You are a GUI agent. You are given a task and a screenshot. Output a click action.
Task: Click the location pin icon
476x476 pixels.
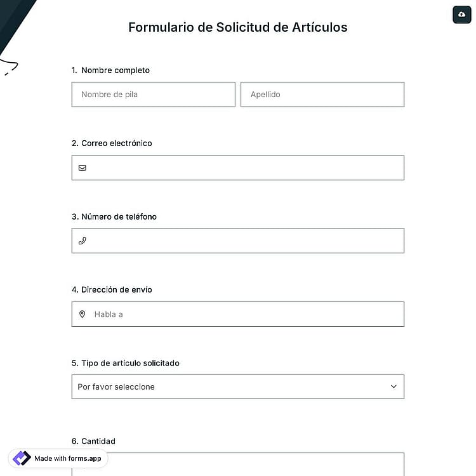click(x=83, y=314)
